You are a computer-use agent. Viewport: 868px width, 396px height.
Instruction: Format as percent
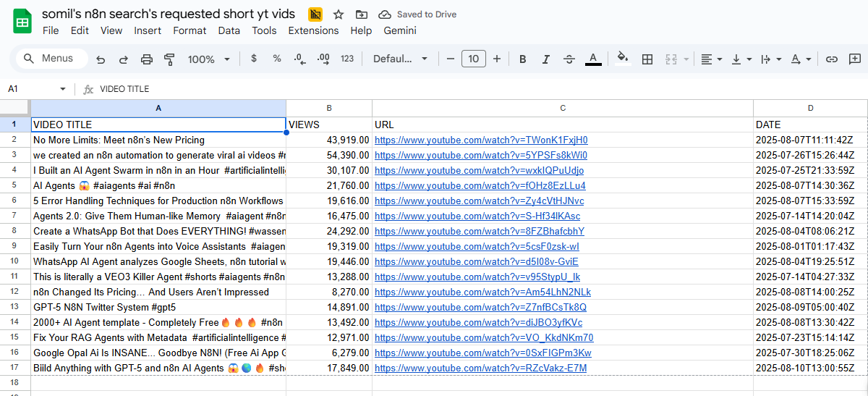pyautogui.click(x=277, y=59)
